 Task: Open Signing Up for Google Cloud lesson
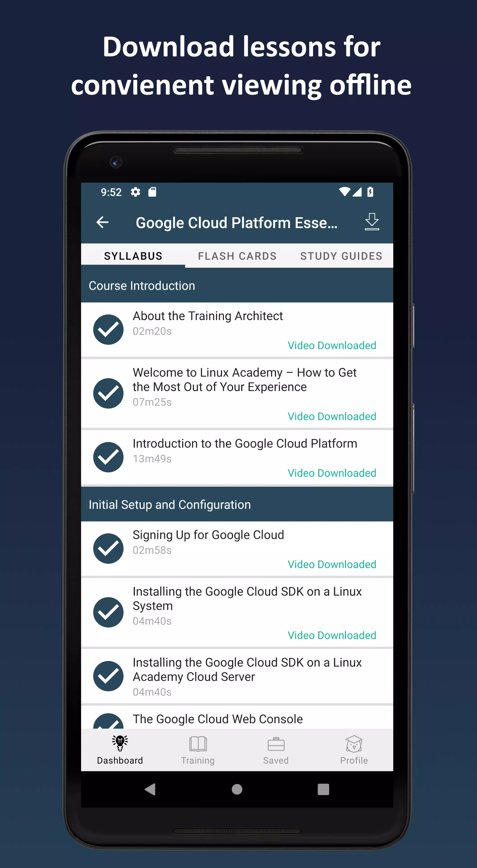coord(237,549)
